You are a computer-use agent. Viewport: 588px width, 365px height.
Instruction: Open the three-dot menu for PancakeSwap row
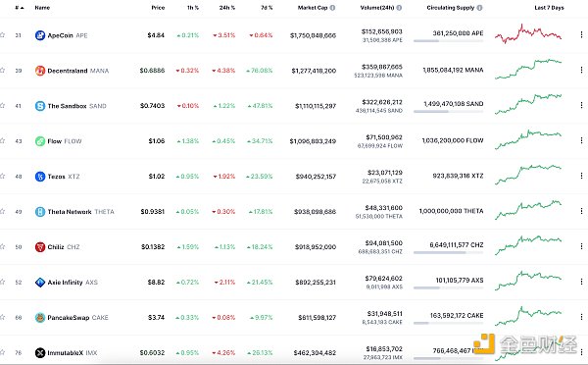(581, 317)
